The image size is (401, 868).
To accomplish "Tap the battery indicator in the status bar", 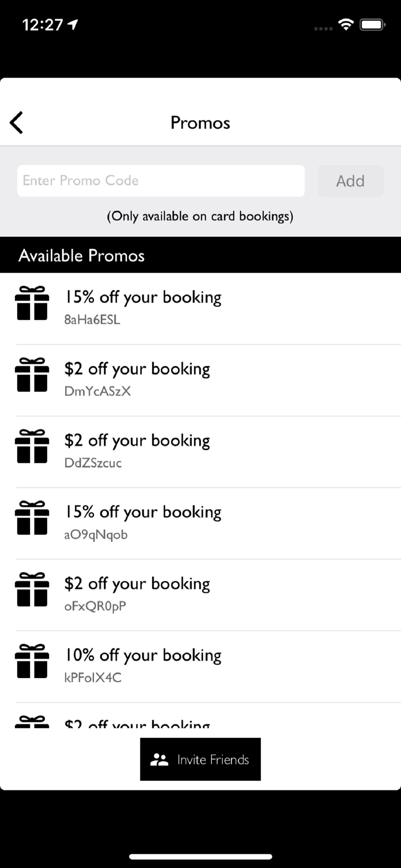I will (373, 25).
